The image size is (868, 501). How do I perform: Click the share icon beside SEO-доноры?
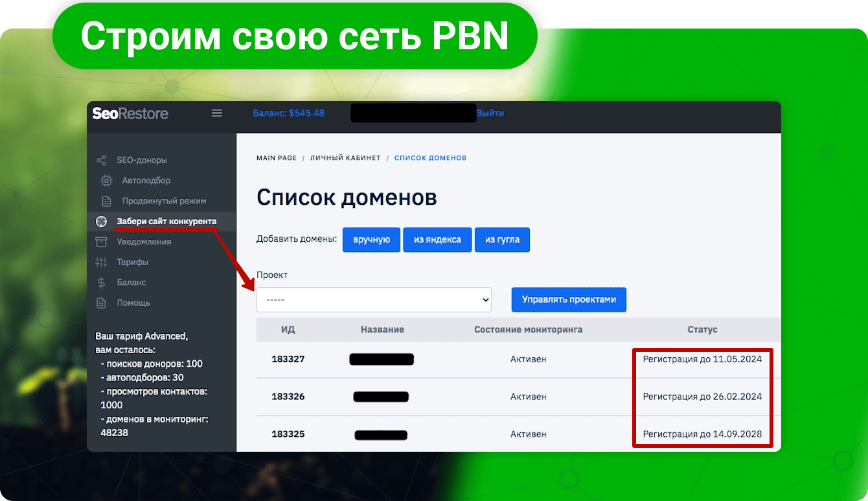coord(101,160)
